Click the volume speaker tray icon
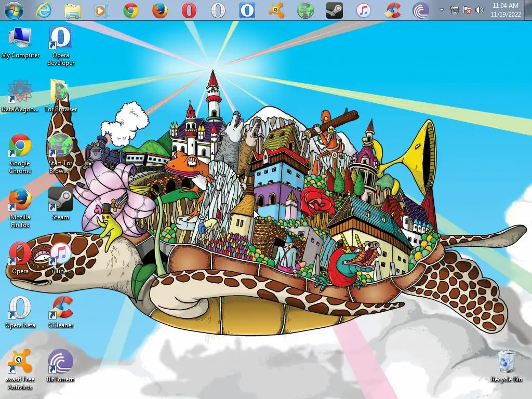The width and height of the screenshot is (532, 399). [x=480, y=10]
